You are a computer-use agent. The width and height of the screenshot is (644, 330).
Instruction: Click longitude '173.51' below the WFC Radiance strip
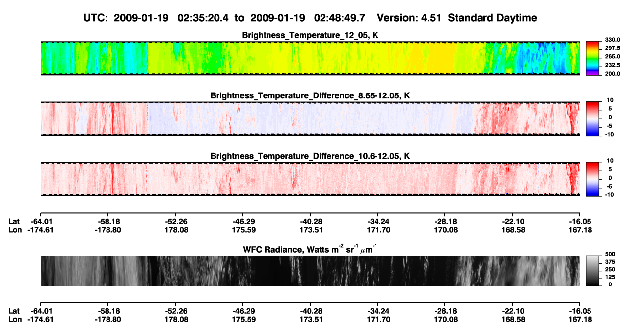[x=310, y=319]
